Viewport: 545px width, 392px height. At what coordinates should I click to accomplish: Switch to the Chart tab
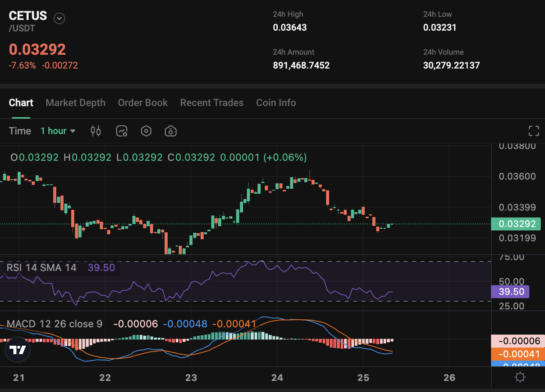pos(21,103)
